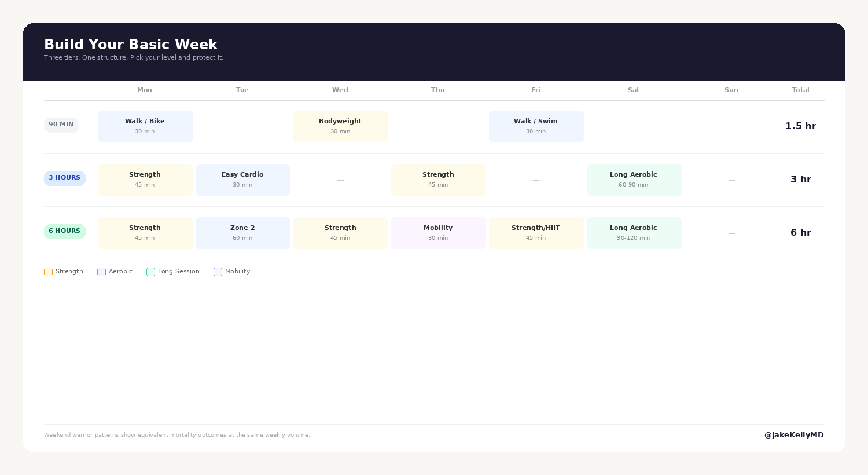
Task: Select the 3 HOURS tier badge
Action: [65, 178]
